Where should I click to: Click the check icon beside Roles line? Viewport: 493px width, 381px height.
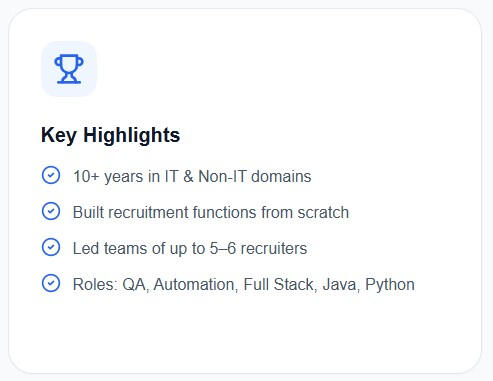click(x=51, y=283)
